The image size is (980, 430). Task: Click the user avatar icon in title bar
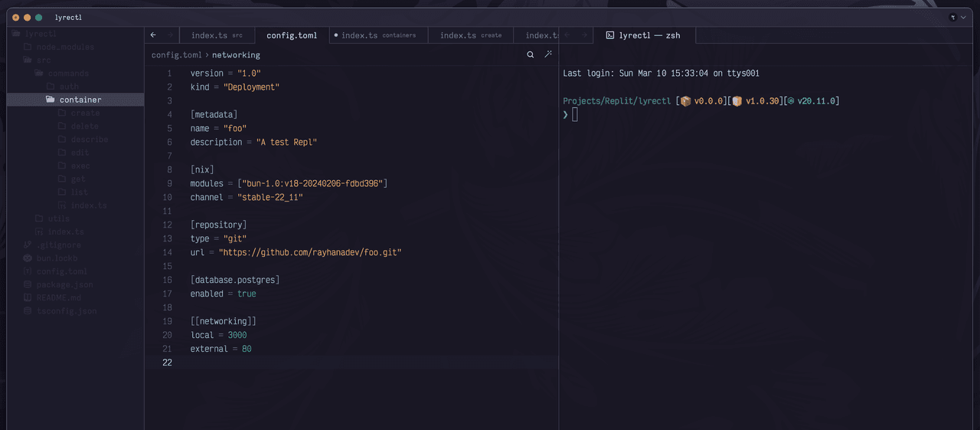[x=952, y=17]
